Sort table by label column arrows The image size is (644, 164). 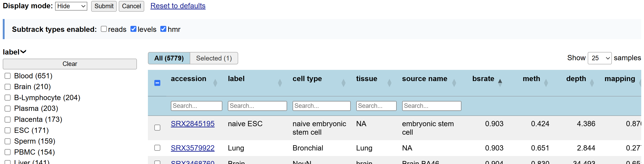tap(280, 83)
